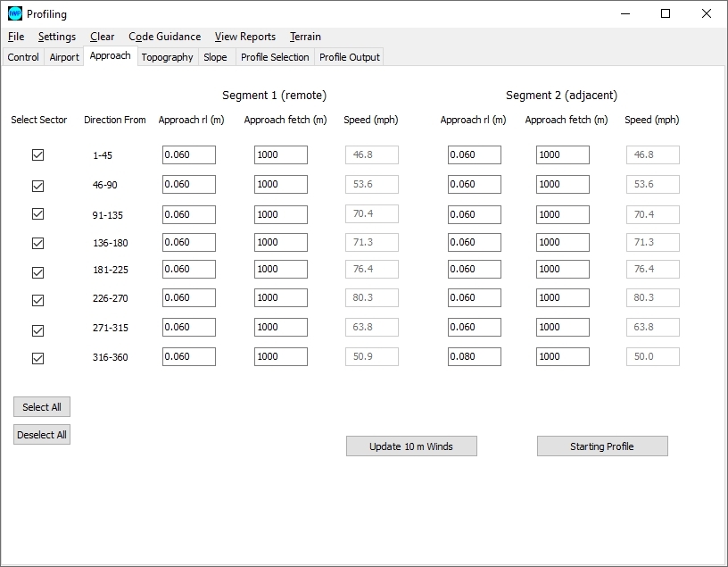Toggle the 226-270 sector checkbox
This screenshot has width=728, height=567.
point(37,300)
